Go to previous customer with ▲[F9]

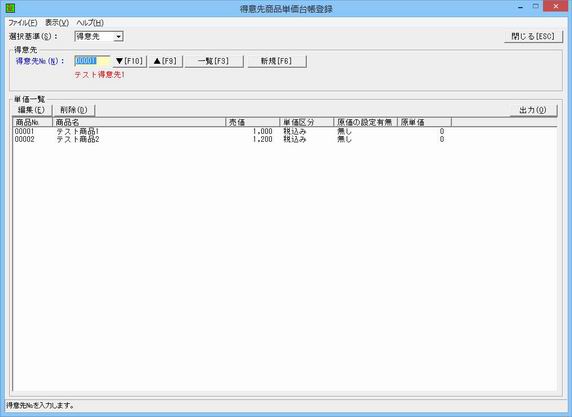pyautogui.click(x=165, y=61)
